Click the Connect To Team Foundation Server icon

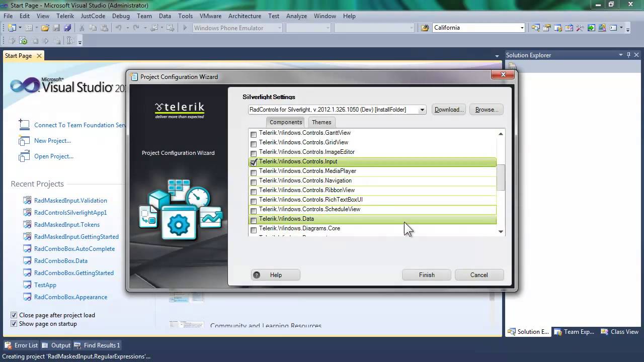click(24, 125)
